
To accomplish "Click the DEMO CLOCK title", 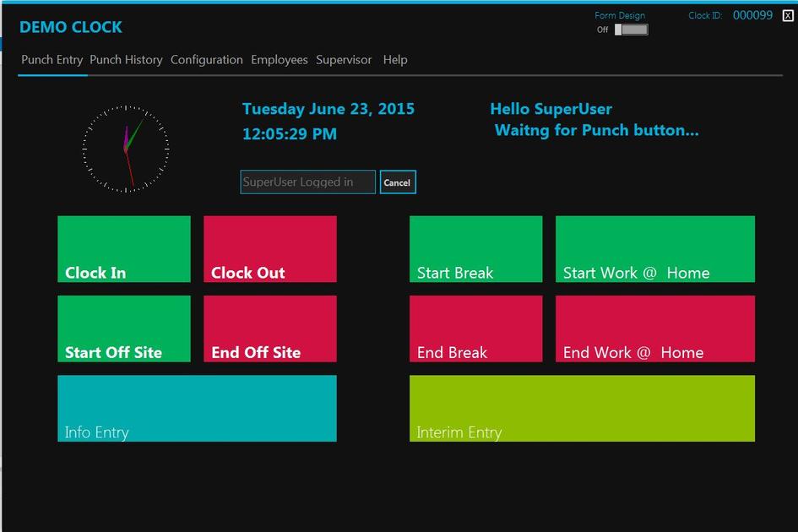I will click(x=71, y=27).
